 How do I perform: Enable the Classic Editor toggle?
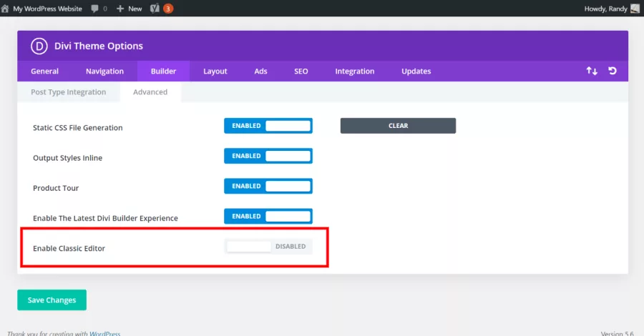click(268, 246)
